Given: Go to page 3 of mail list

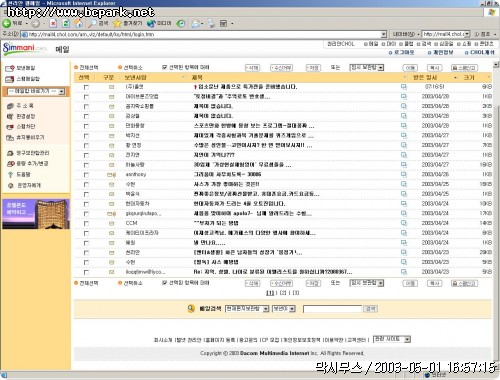Looking at the screenshot, I should click(x=295, y=293).
